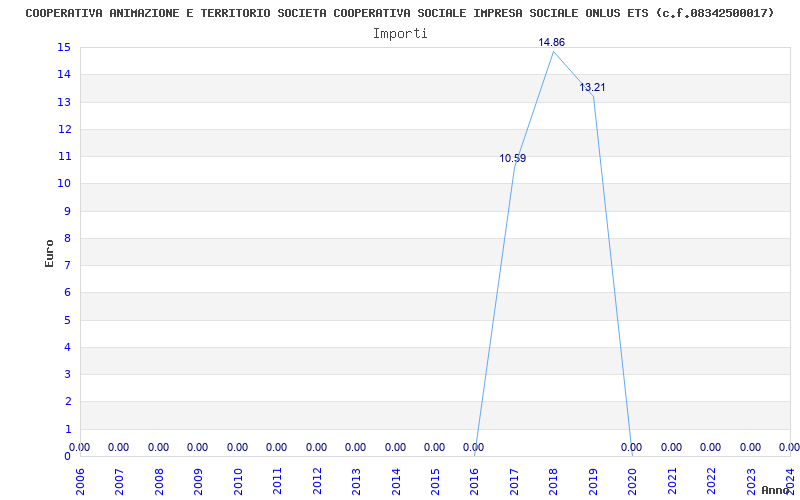Select the 10.59 data label

[512, 158]
